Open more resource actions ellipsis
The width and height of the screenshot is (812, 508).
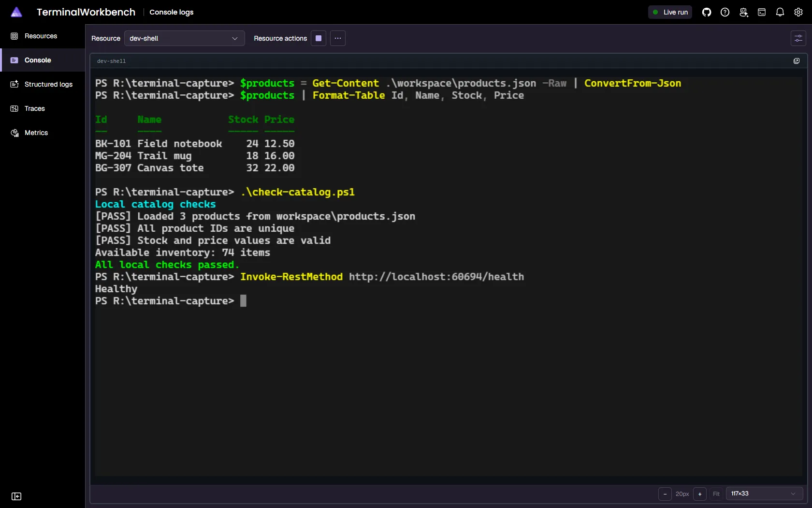338,38
